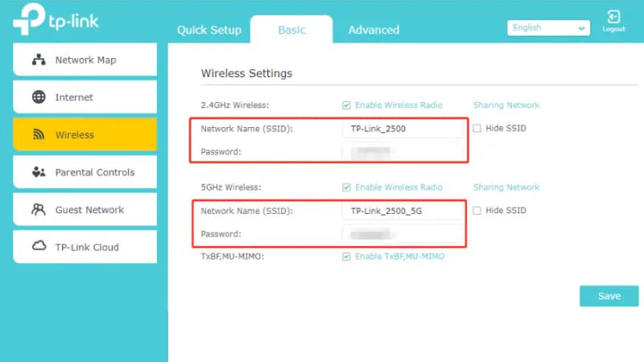Switch to the Basic tab
644x362 pixels.
click(x=291, y=30)
